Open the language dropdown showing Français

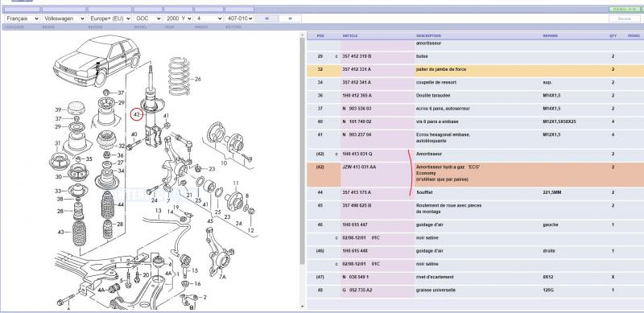[23, 19]
